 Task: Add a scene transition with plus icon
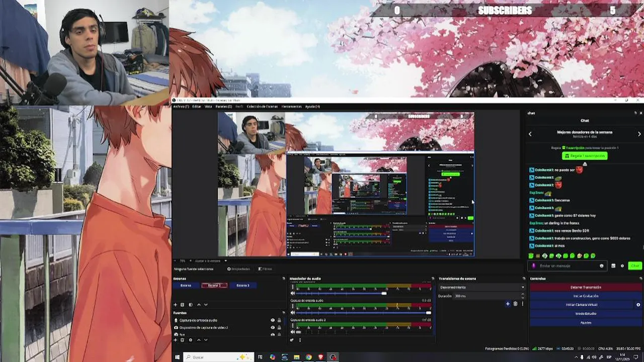point(508,304)
